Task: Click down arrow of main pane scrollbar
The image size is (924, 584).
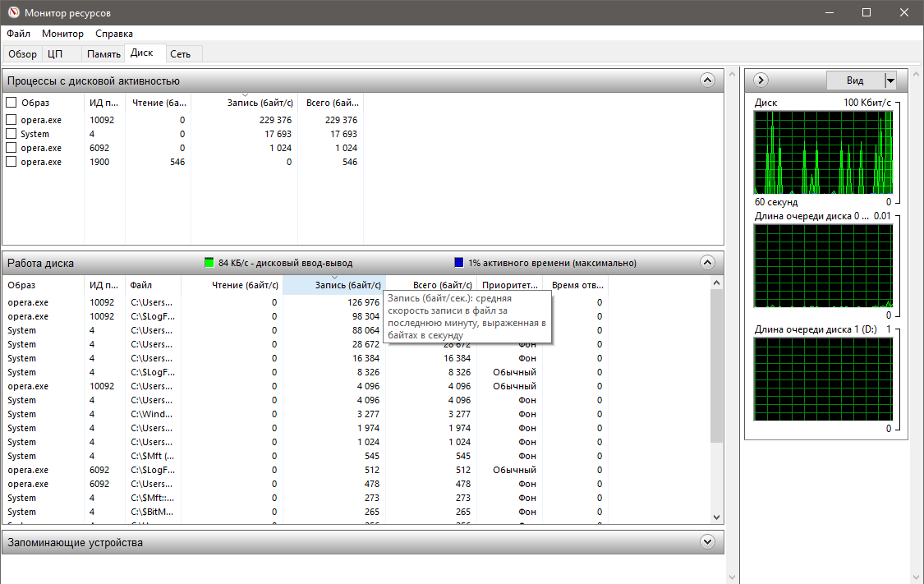Action: [733, 577]
